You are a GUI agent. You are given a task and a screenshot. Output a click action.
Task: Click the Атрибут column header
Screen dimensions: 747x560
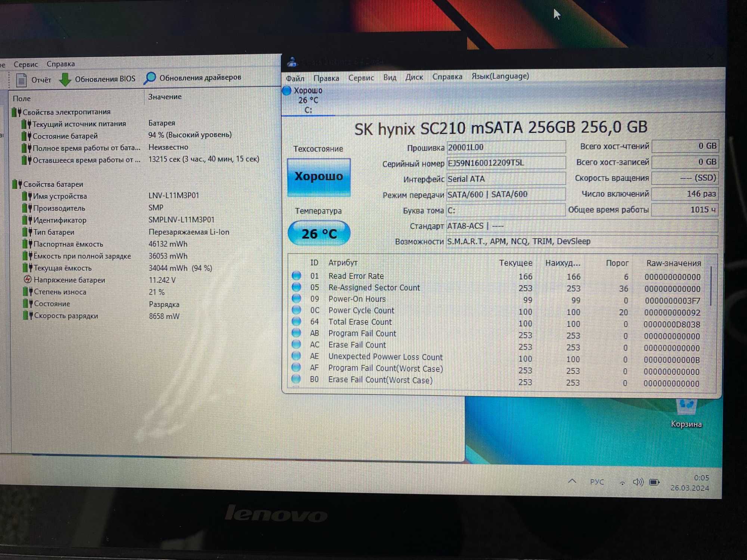343,262
